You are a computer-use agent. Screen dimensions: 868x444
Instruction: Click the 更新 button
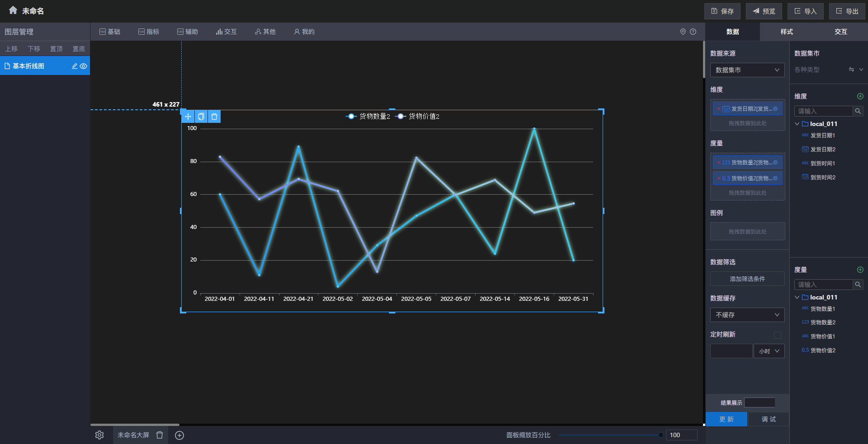(726, 419)
